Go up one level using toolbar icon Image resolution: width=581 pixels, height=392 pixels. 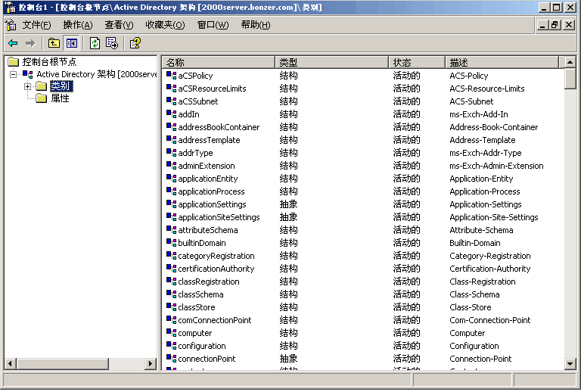54,43
